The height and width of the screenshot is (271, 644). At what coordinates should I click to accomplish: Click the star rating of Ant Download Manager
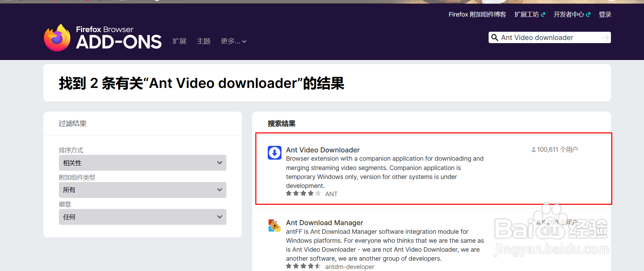click(x=304, y=266)
